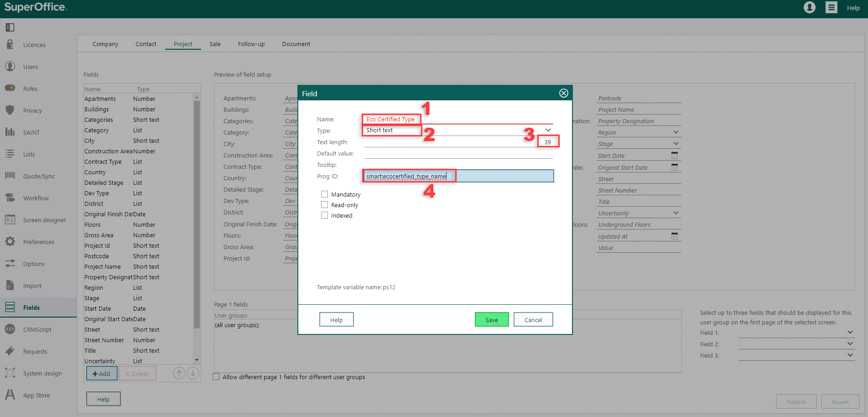Open Start Date calendar picker in preview
The height and width of the screenshot is (417, 868).
(675, 155)
